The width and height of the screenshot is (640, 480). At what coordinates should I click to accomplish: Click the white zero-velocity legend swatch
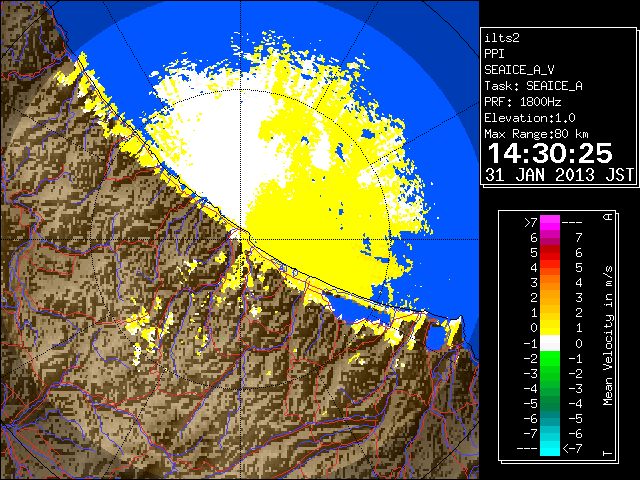(550, 343)
